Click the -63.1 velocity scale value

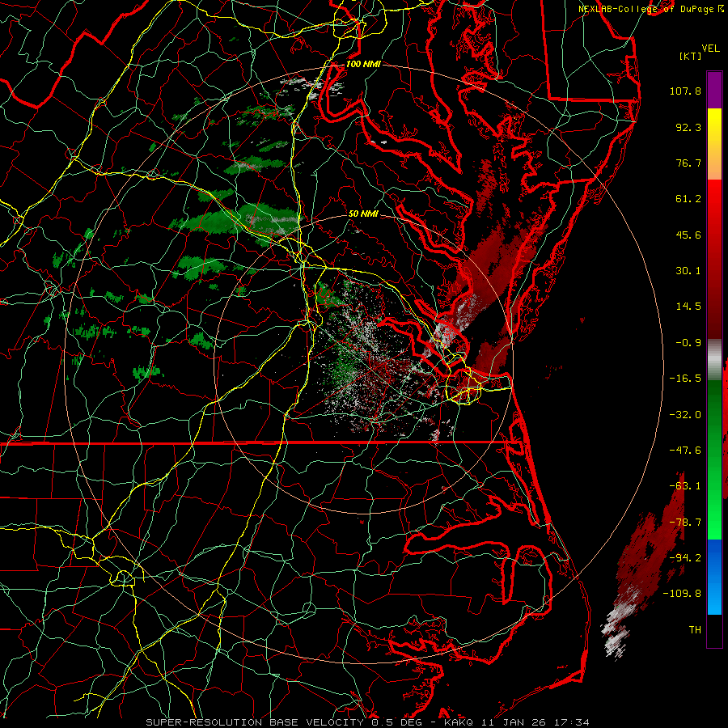click(685, 486)
